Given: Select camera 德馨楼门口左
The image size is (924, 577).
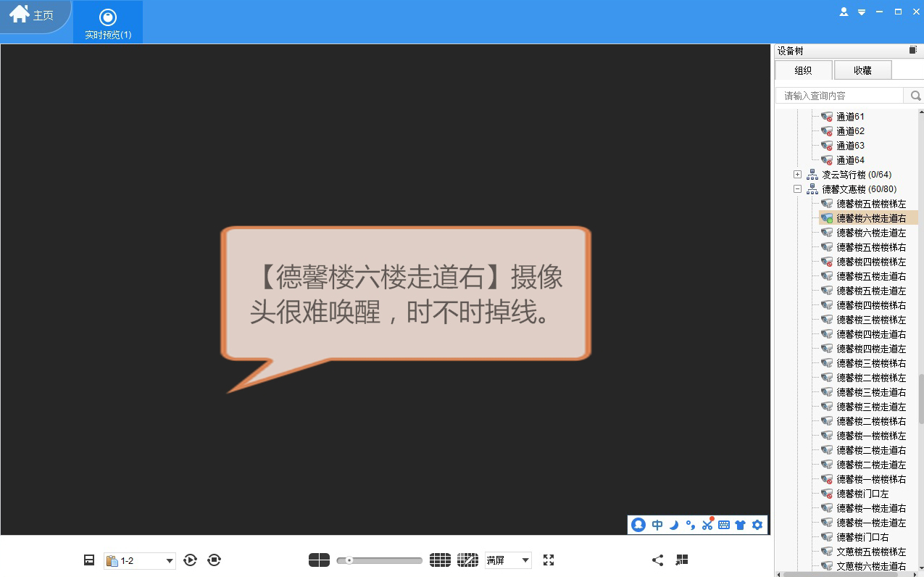Looking at the screenshot, I should 862,494.
